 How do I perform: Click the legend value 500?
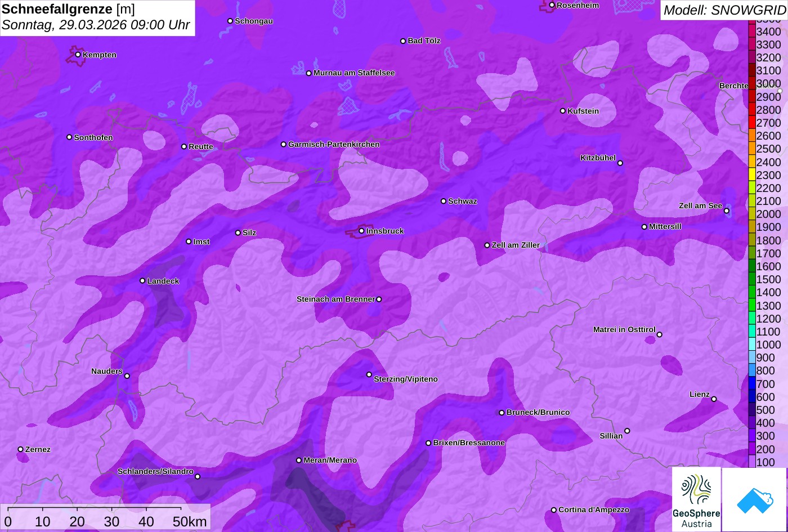pyautogui.click(x=765, y=410)
